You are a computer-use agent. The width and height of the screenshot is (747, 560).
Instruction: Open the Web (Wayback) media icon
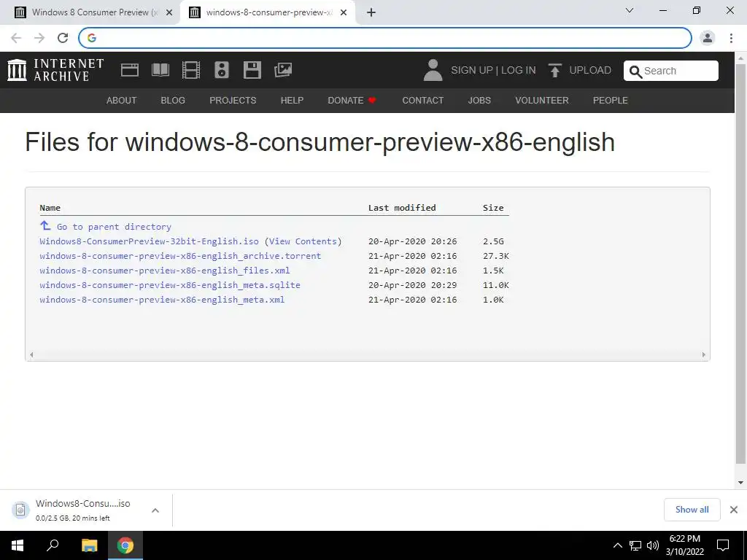coord(130,70)
